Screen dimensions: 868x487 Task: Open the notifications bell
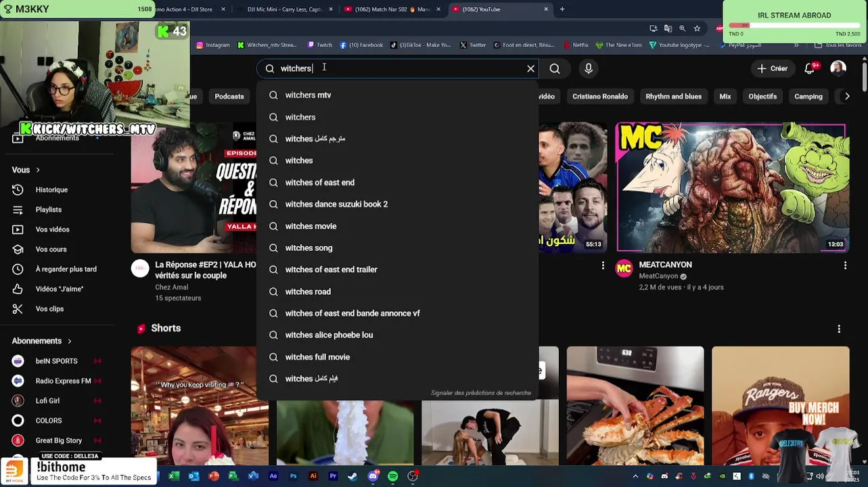pos(810,68)
